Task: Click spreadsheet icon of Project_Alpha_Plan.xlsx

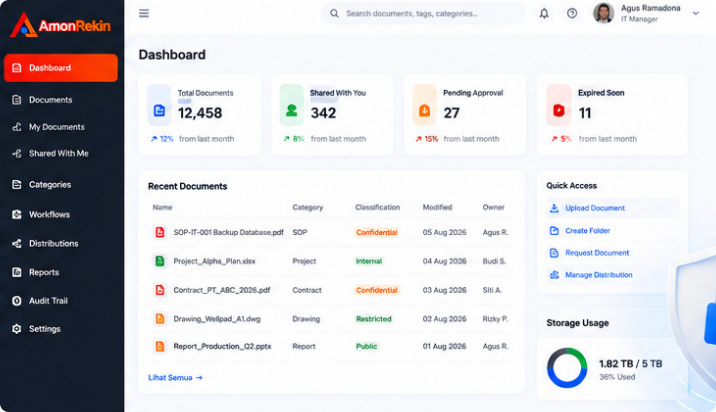Action: point(160,261)
